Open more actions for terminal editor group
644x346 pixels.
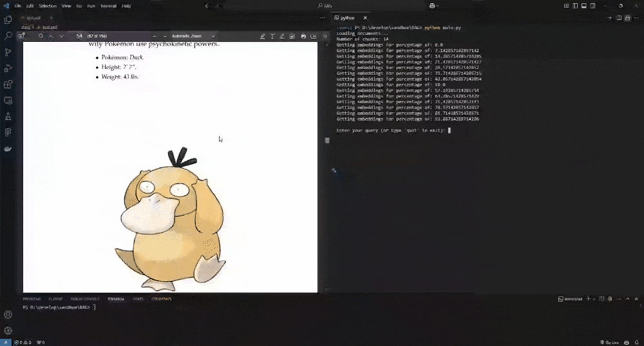[637, 17]
